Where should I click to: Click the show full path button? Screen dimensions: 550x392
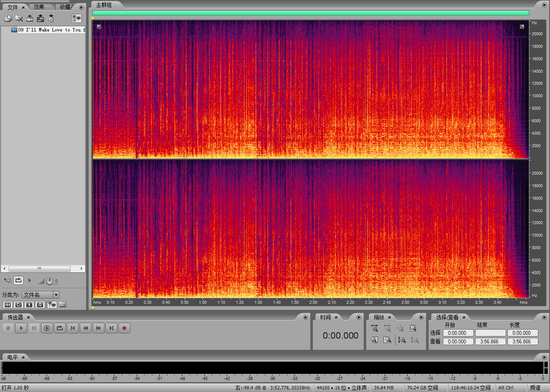62,305
